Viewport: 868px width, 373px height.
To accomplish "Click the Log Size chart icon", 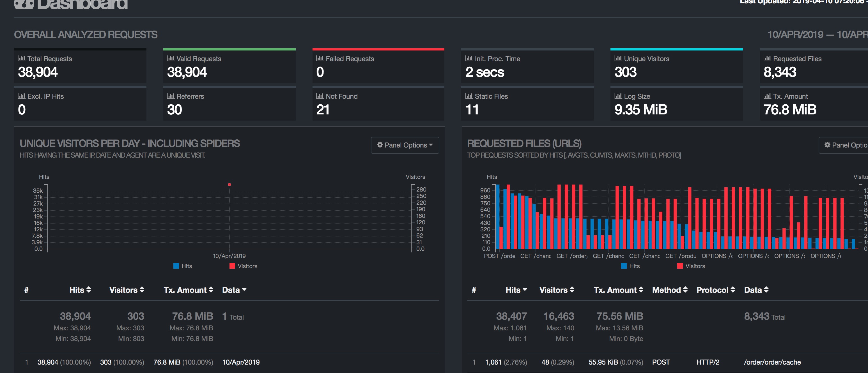I will [x=618, y=96].
